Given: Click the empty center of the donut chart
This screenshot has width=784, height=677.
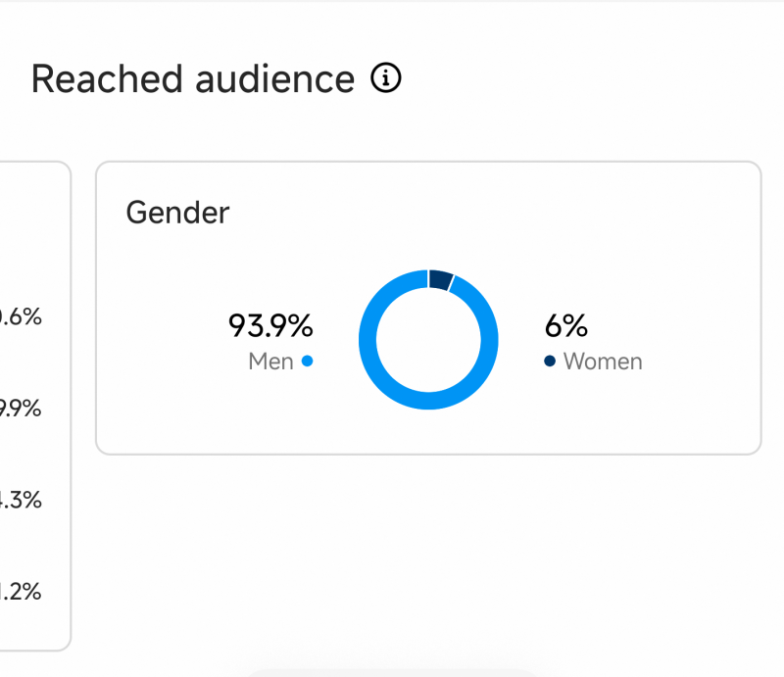Looking at the screenshot, I should [x=428, y=339].
